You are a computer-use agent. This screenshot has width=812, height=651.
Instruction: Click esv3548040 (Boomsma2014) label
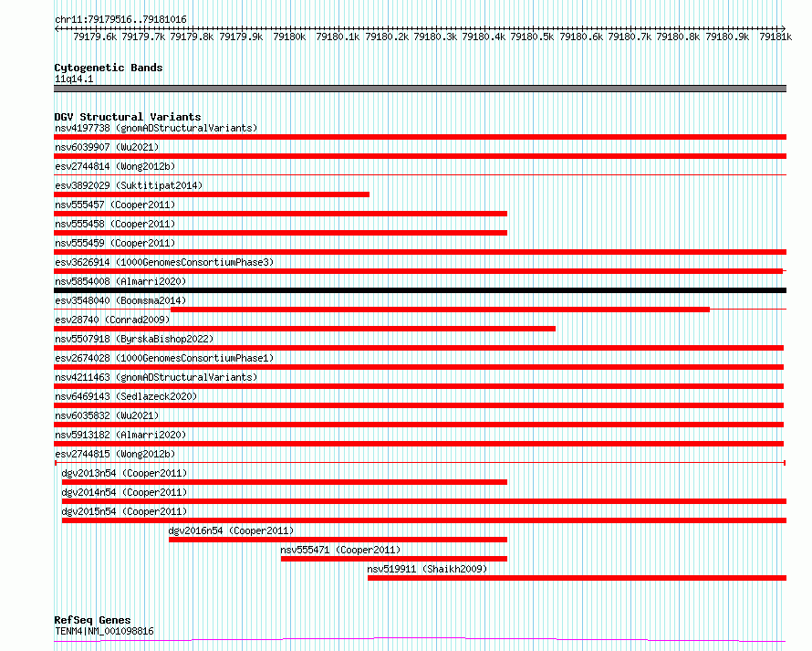(x=120, y=300)
